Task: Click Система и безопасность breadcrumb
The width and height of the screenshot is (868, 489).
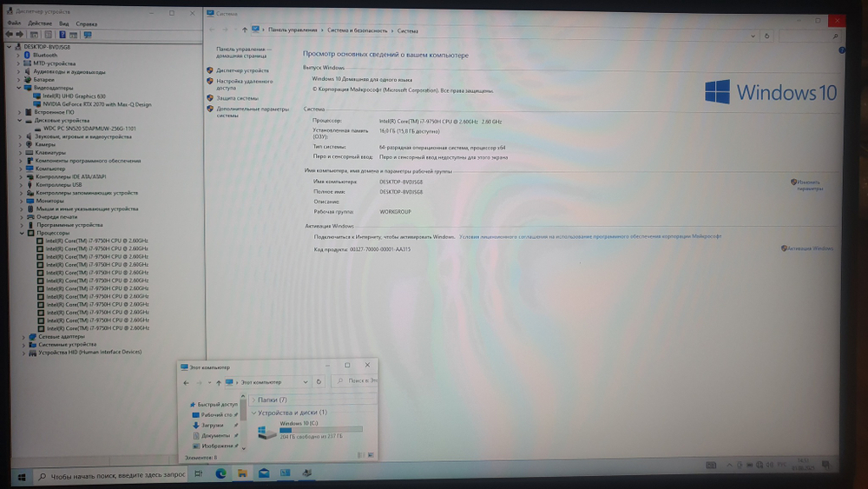Action: pos(357,30)
